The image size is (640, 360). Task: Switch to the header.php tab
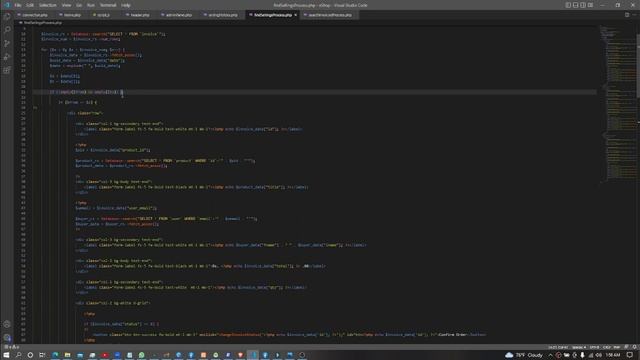point(139,15)
